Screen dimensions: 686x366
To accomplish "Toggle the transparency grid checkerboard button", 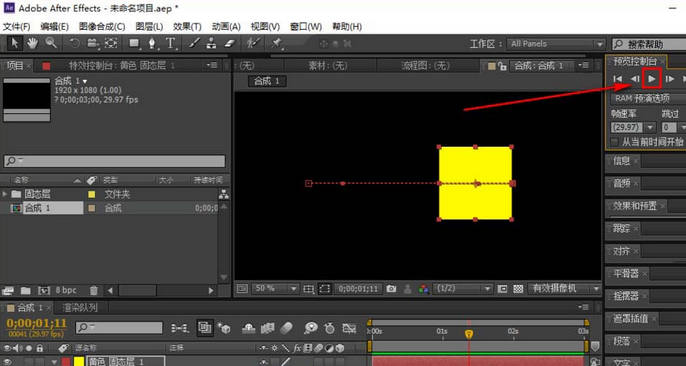I will 518,289.
